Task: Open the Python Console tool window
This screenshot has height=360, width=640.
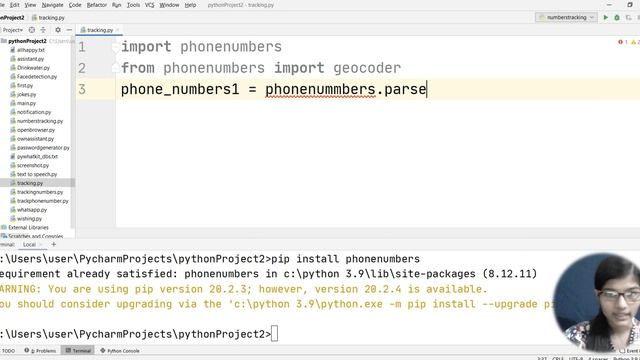Action: click(x=120, y=351)
